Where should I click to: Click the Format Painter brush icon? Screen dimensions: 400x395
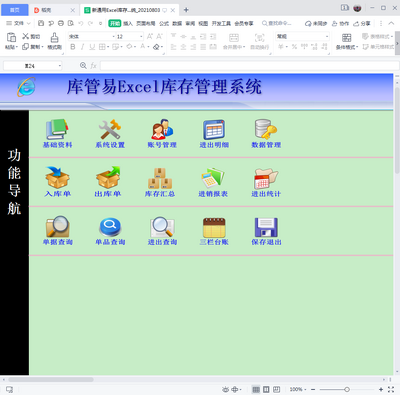[55, 37]
